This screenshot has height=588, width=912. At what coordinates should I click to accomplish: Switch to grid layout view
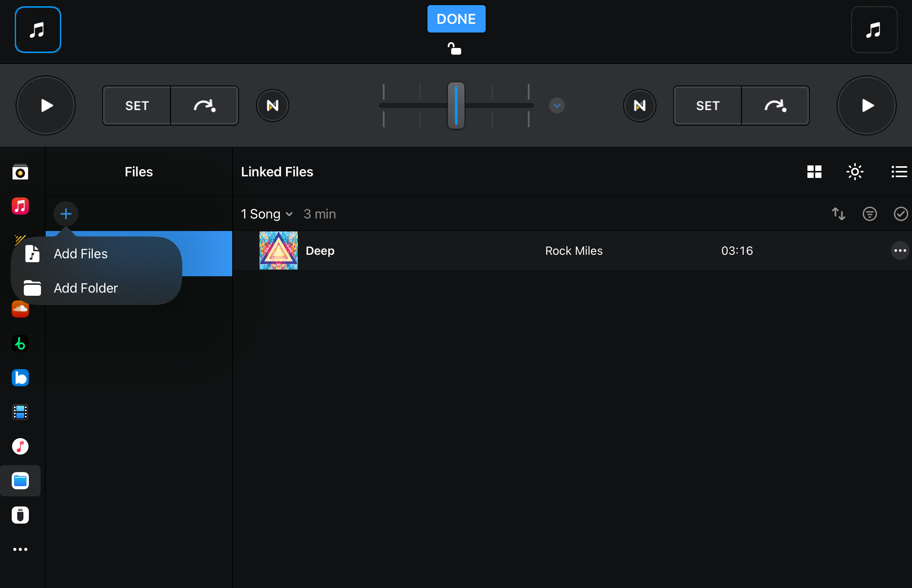(x=814, y=172)
